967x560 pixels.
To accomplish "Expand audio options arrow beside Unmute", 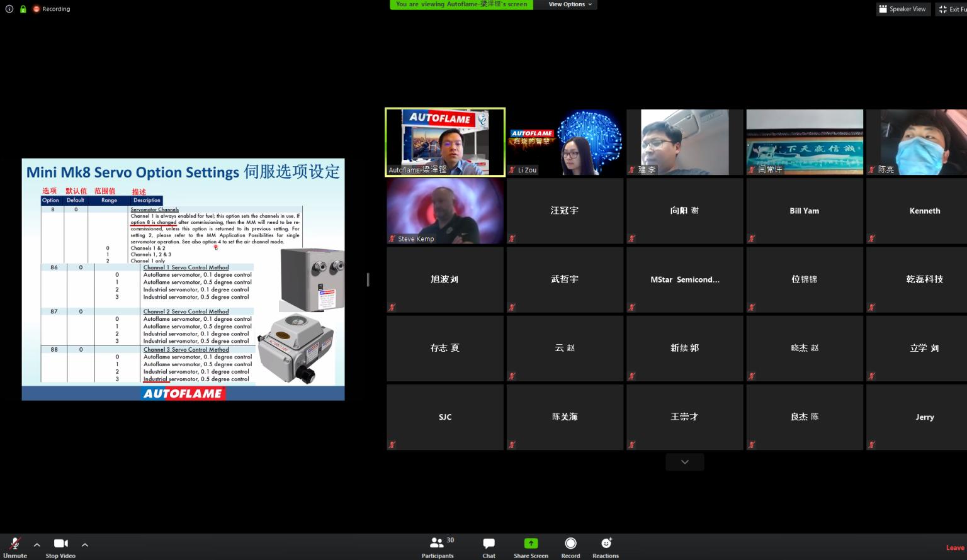I will tap(37, 545).
